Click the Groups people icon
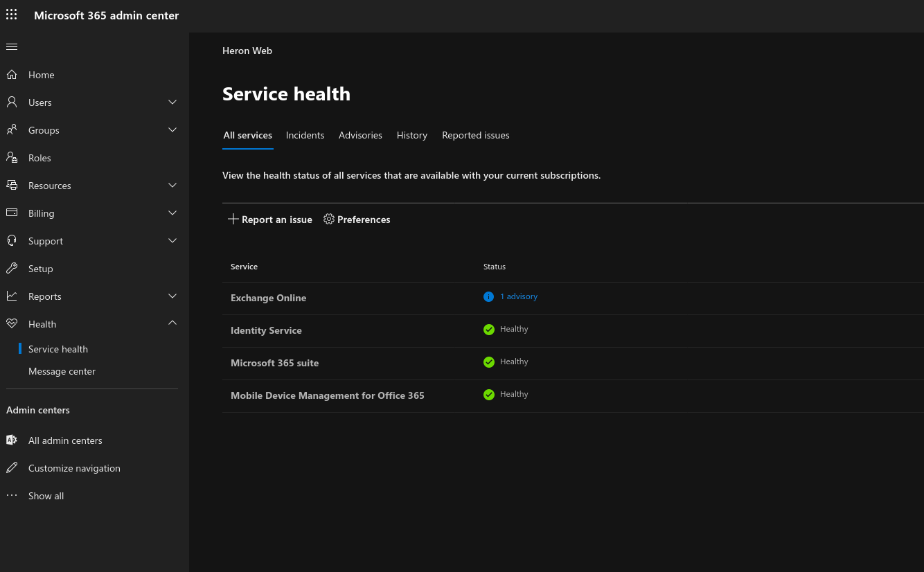The height and width of the screenshot is (572, 924). pos(12,129)
